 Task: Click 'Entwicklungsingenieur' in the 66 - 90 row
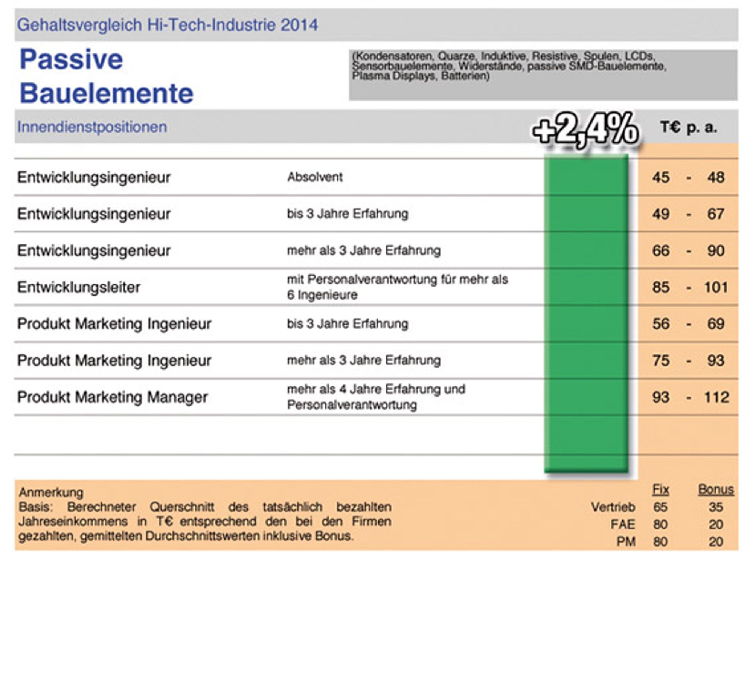click(x=94, y=251)
